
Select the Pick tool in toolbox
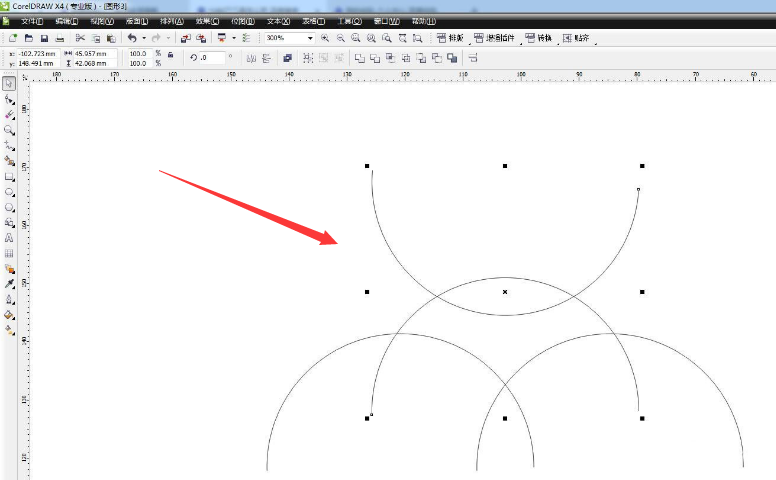click(x=9, y=84)
